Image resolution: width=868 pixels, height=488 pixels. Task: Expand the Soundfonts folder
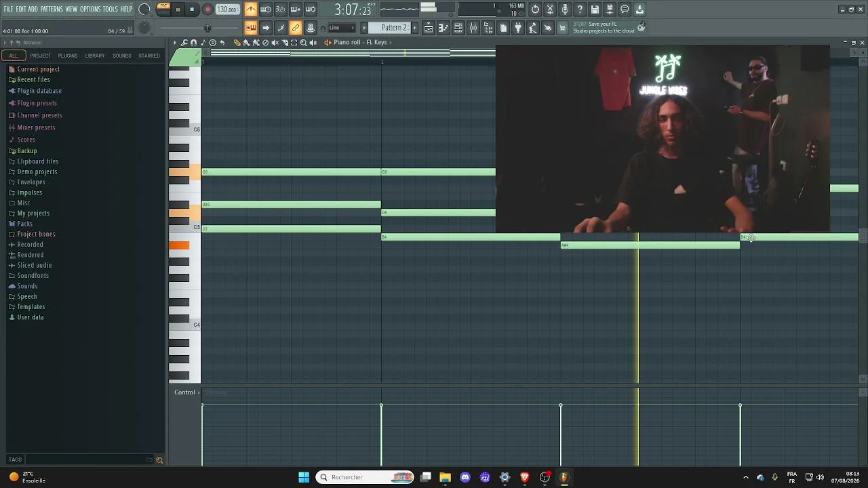(x=33, y=276)
